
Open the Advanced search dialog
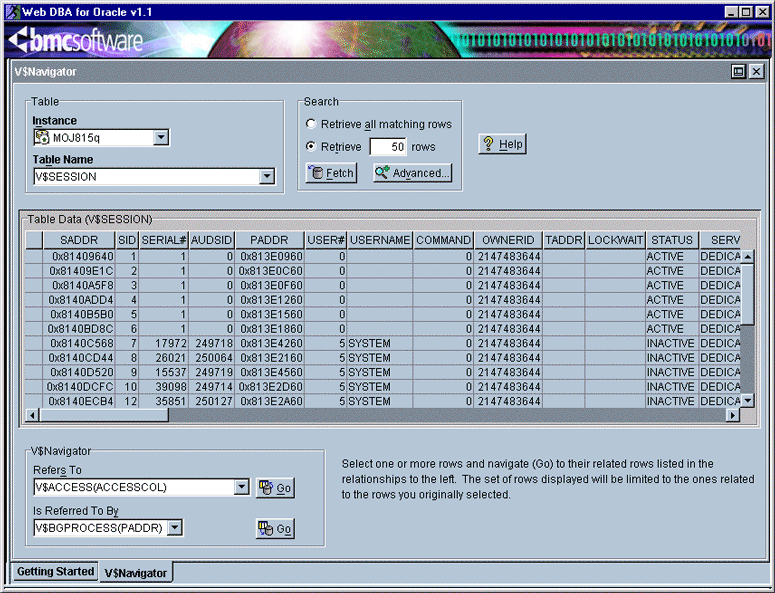tap(413, 173)
